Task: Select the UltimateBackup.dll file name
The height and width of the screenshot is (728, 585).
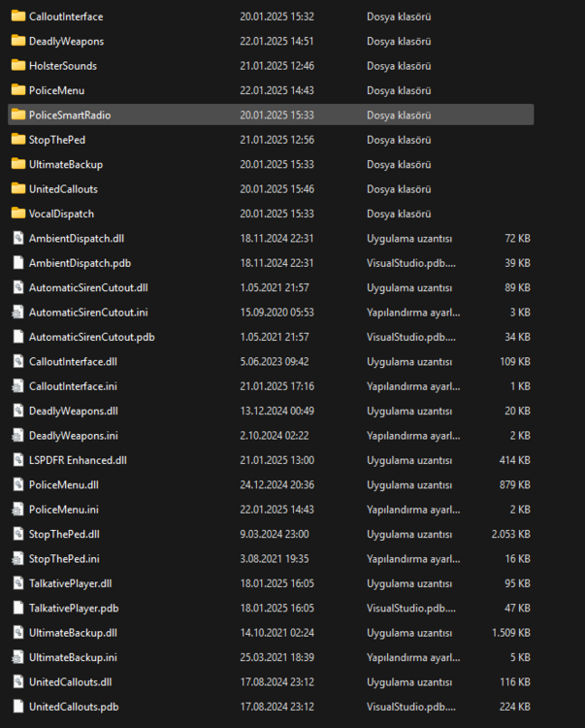Action: coord(73,632)
